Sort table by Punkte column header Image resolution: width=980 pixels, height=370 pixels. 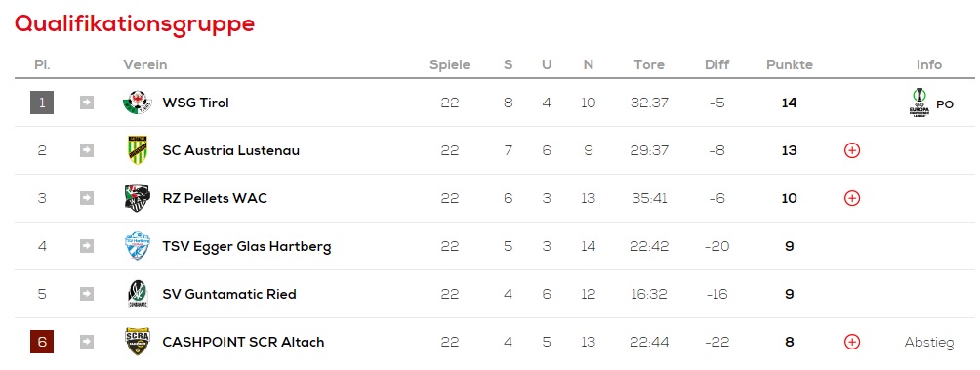pyautogui.click(x=790, y=65)
